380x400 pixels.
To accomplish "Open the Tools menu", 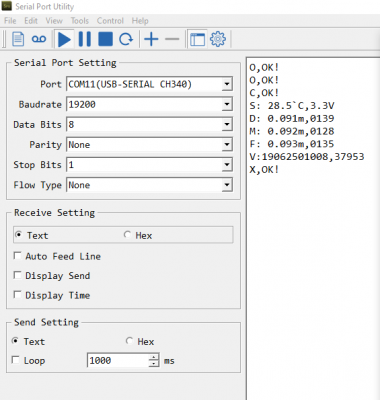I will 80,21.
